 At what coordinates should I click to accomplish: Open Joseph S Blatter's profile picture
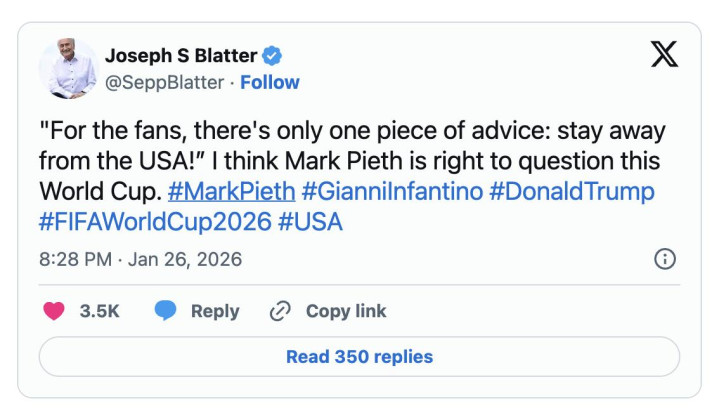(68, 69)
